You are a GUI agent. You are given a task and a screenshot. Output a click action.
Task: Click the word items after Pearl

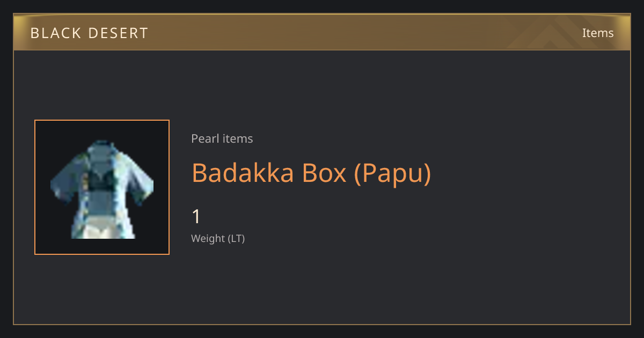coord(238,138)
